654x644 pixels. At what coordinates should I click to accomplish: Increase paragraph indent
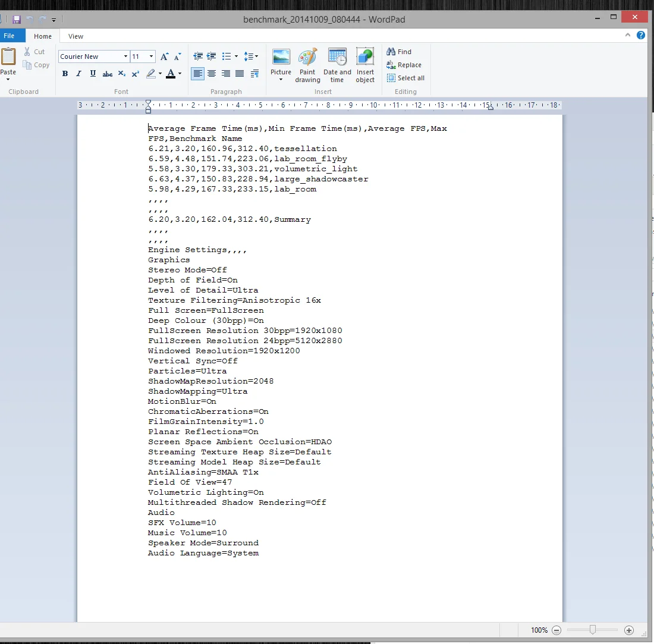point(212,56)
